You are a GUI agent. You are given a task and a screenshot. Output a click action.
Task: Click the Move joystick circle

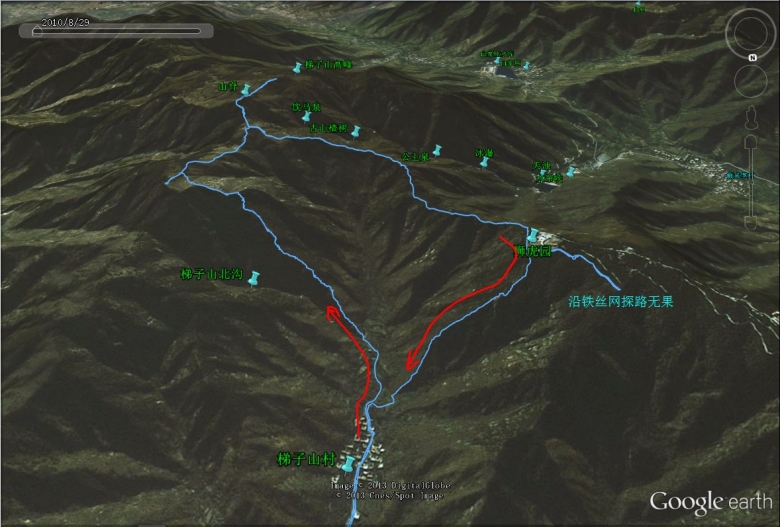coord(751,81)
